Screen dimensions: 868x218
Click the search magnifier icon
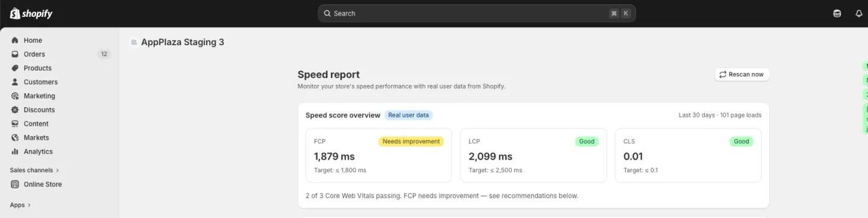point(327,13)
